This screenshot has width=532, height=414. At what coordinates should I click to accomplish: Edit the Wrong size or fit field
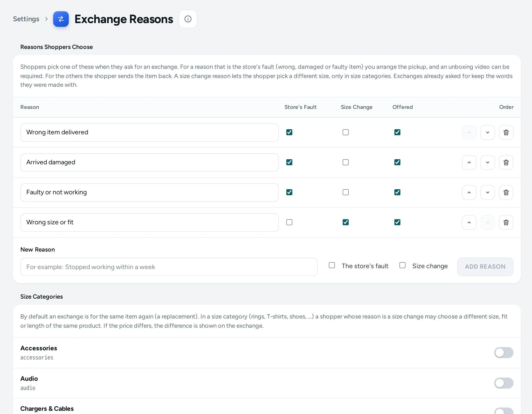[149, 222]
